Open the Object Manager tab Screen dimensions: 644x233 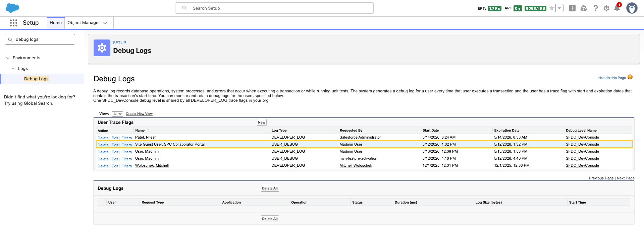[x=84, y=23]
